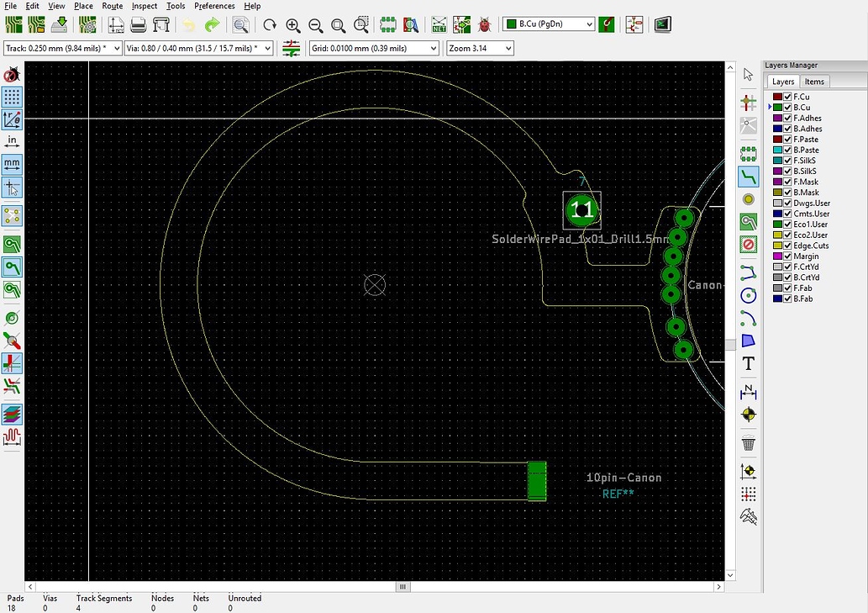Select the Add Filled Zone tool

[x=748, y=221]
